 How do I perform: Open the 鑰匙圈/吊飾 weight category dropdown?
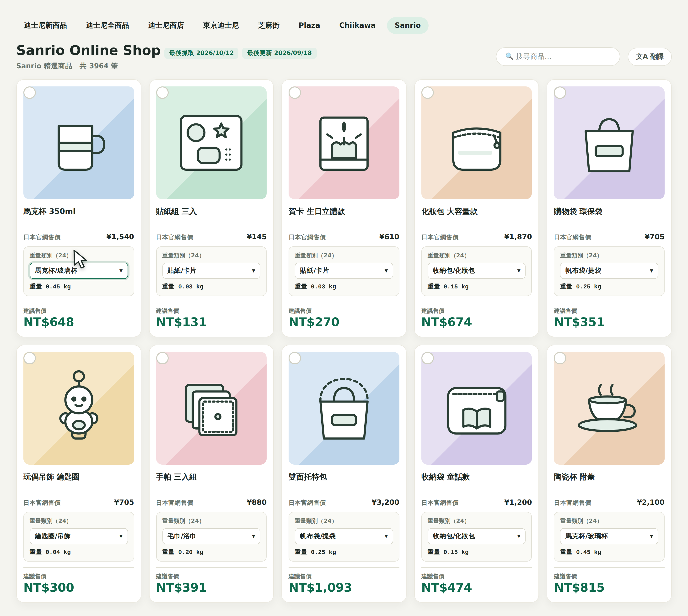click(x=79, y=536)
